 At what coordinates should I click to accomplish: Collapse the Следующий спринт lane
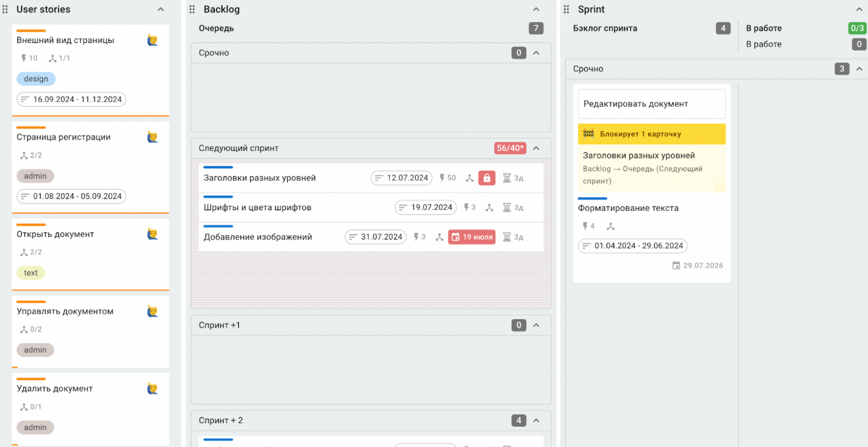[x=536, y=148]
